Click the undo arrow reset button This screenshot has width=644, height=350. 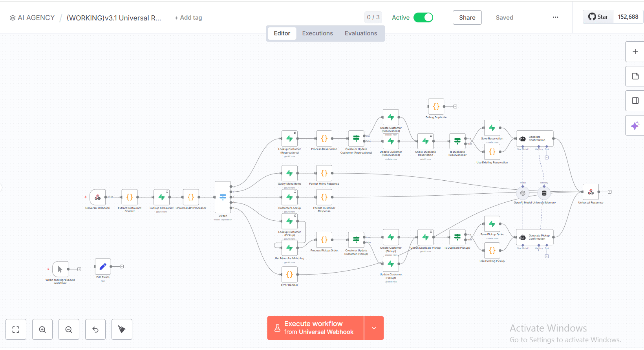[95, 330]
